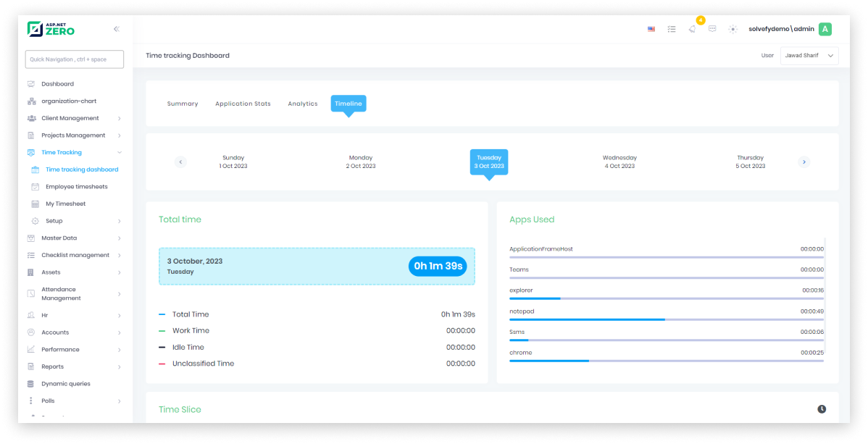Click the green admin avatar

pyautogui.click(x=825, y=29)
